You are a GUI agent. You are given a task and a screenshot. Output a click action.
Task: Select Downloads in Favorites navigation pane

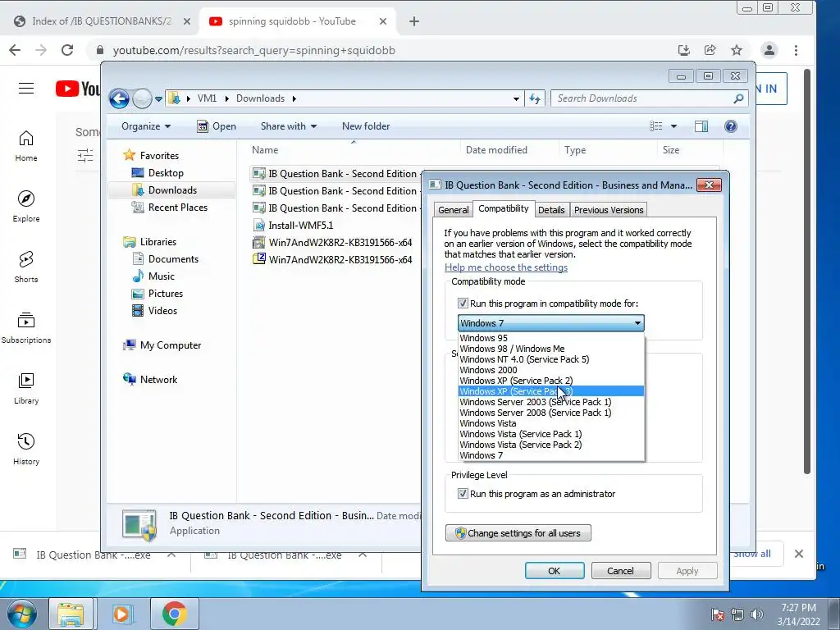pos(171,190)
